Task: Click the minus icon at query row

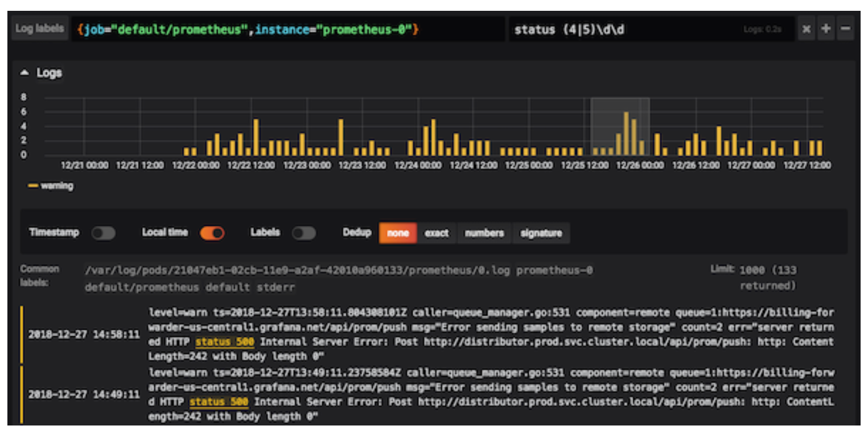Action: (845, 30)
